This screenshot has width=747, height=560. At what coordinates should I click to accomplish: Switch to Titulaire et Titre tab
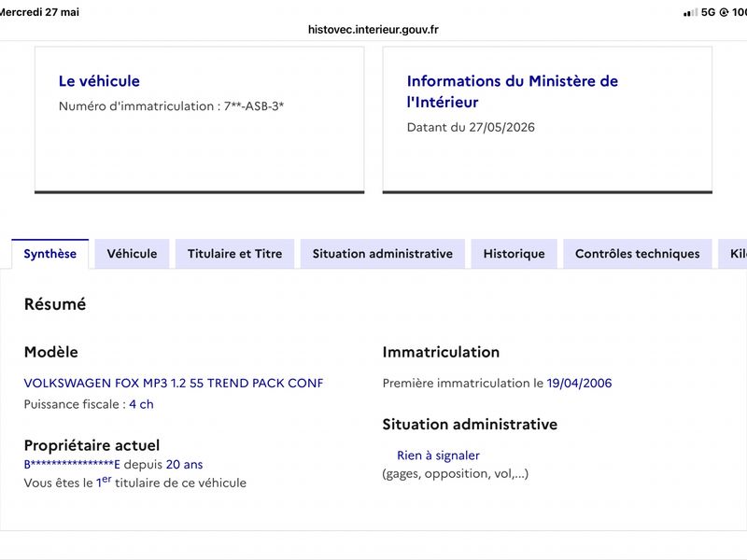pyautogui.click(x=235, y=254)
